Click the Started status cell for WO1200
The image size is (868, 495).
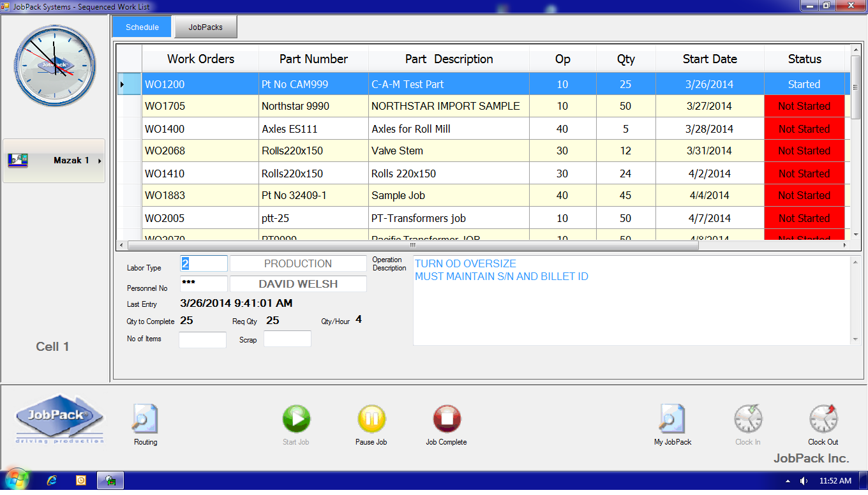[804, 84]
